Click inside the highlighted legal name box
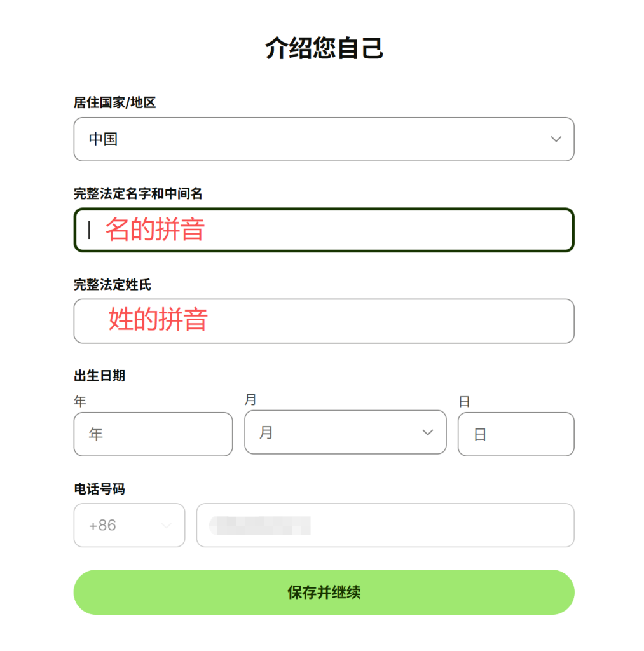644x651 pixels. [324, 230]
